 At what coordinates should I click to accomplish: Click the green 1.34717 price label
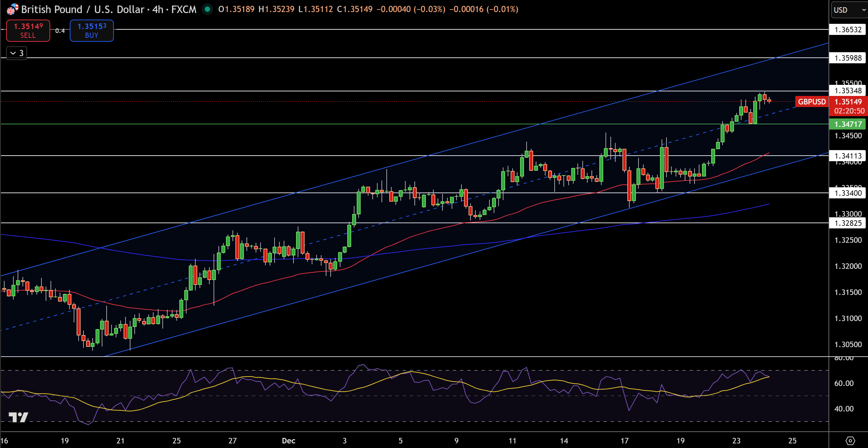coord(847,124)
